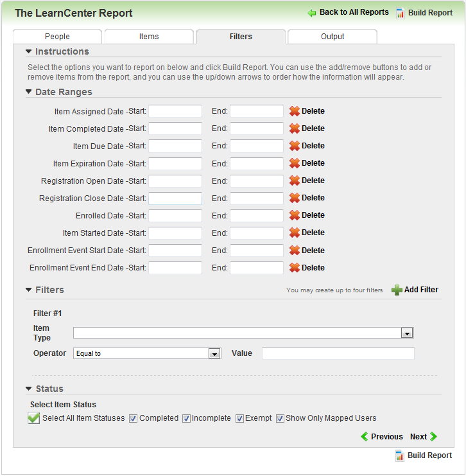This screenshot has height=476, width=466.
Task: Click the Select Item Status label
Action: tap(63, 404)
